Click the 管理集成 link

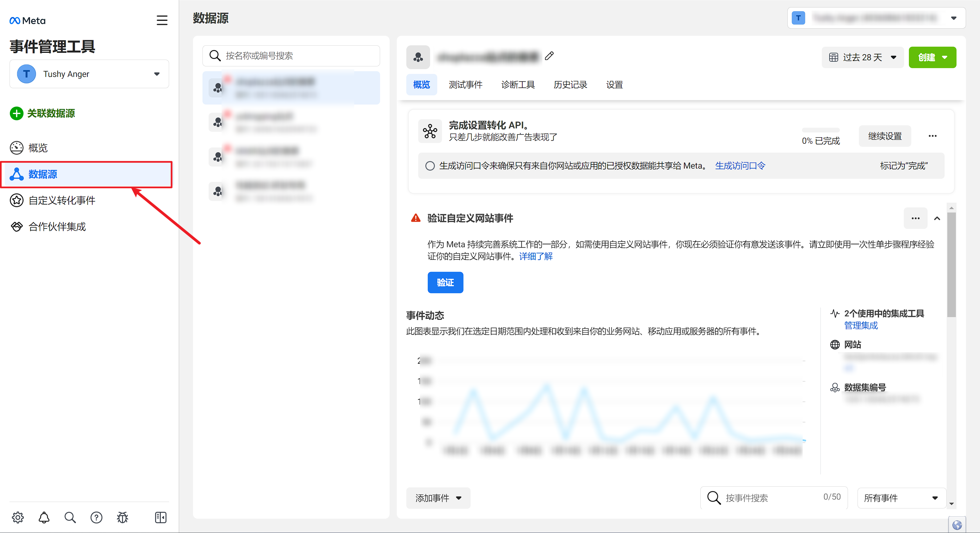tap(861, 326)
